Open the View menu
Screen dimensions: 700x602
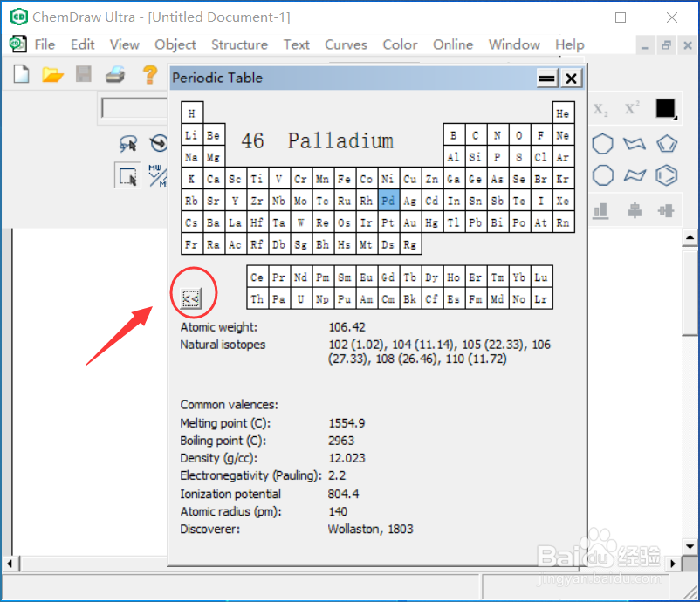(x=125, y=44)
